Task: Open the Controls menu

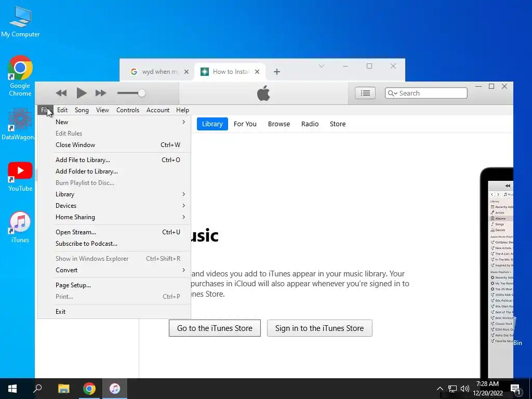Action: click(x=128, y=110)
